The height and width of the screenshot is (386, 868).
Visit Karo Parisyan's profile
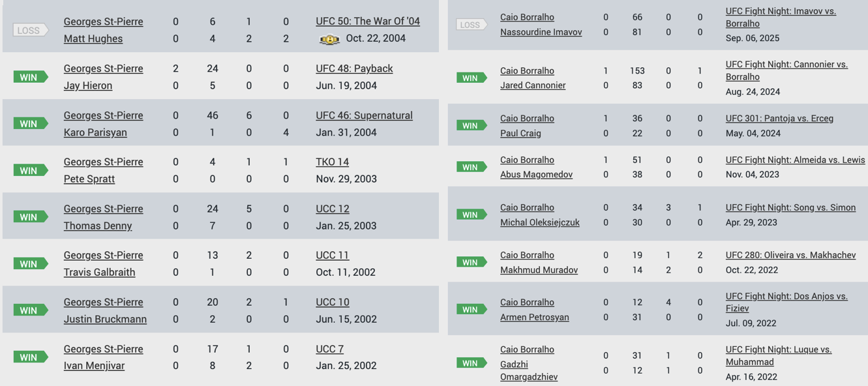tap(95, 132)
